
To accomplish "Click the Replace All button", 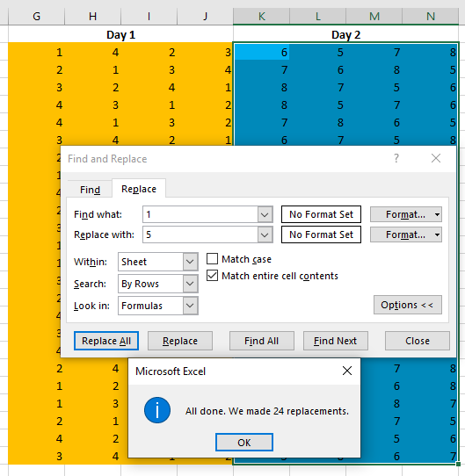I will click(x=106, y=341).
